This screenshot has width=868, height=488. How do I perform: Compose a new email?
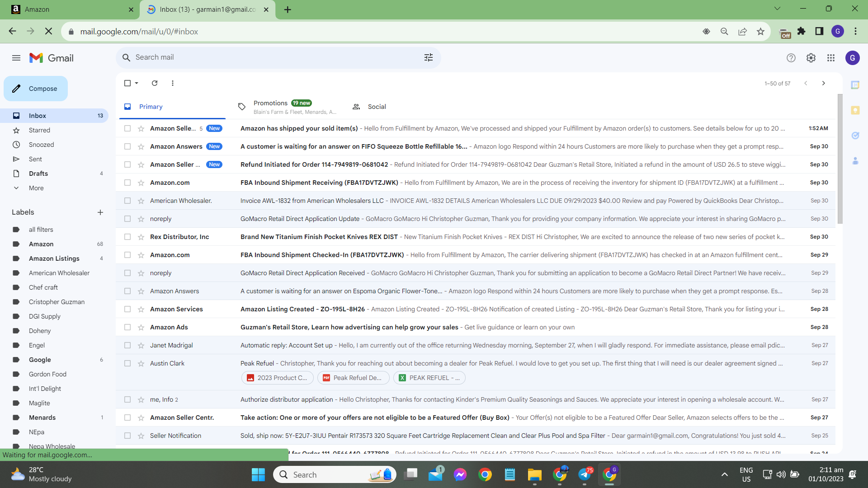tap(36, 89)
